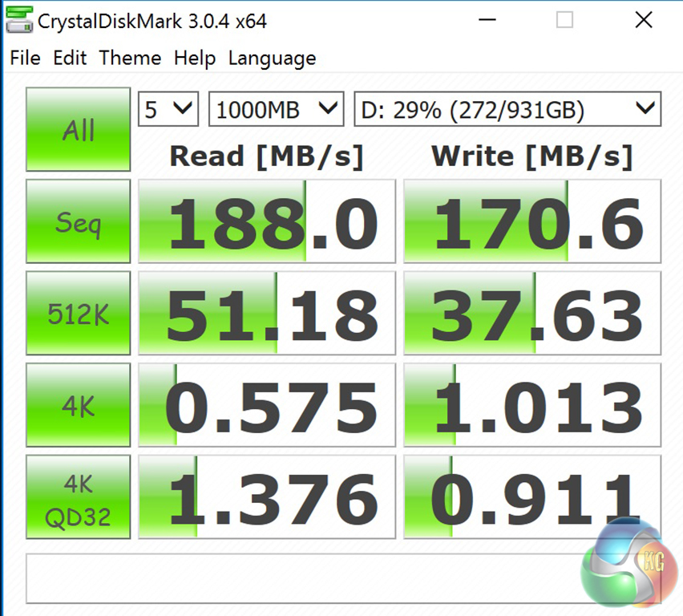683x616 pixels.
Task: Click the 4K QD32 write result 0.911
Action: (x=532, y=497)
